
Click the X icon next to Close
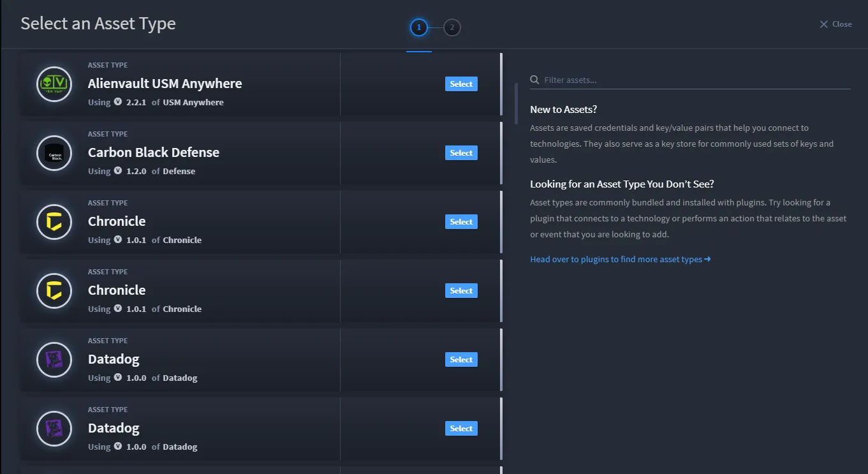pyautogui.click(x=823, y=24)
